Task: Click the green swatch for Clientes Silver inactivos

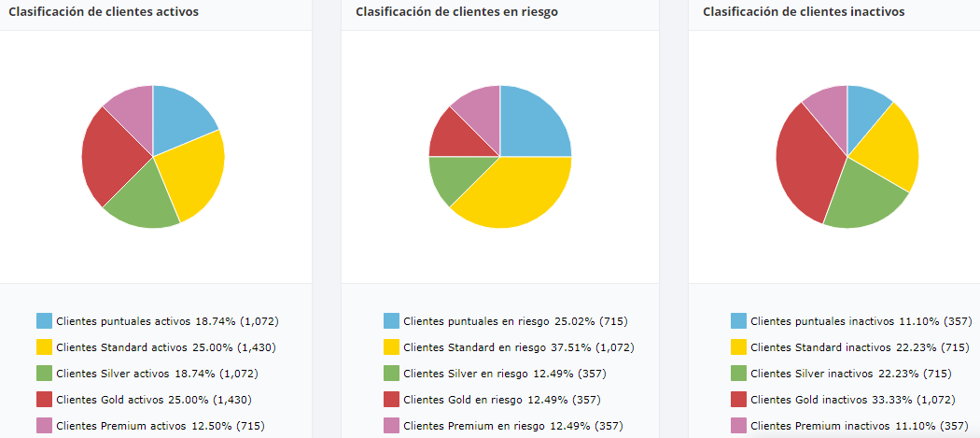Action: click(x=738, y=374)
